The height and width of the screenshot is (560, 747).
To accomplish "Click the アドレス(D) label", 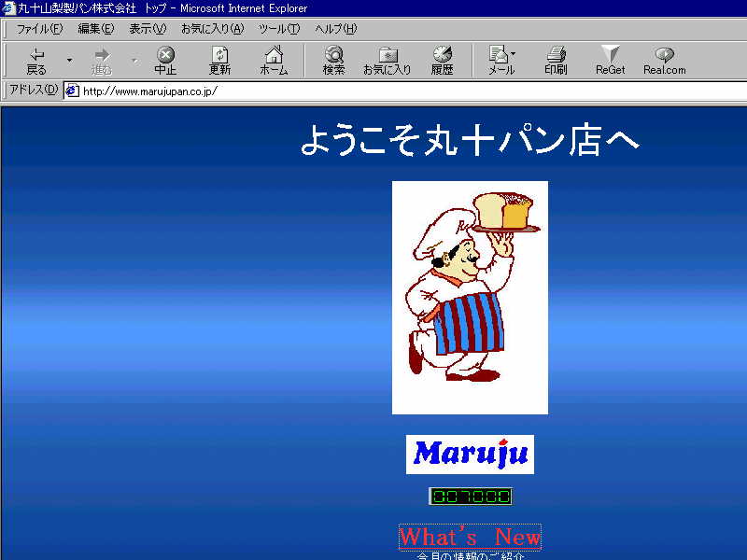I will 34,90.
